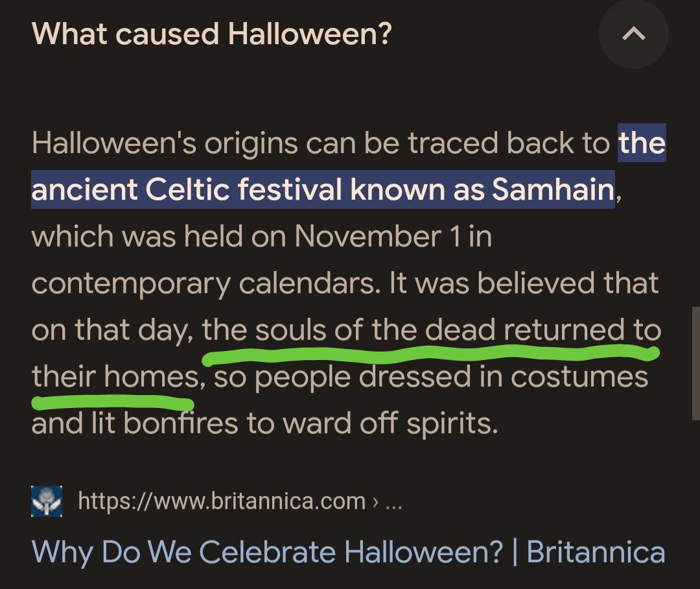Click the Britannica thistle favicon
This screenshot has height=589, width=700.
coord(47,501)
